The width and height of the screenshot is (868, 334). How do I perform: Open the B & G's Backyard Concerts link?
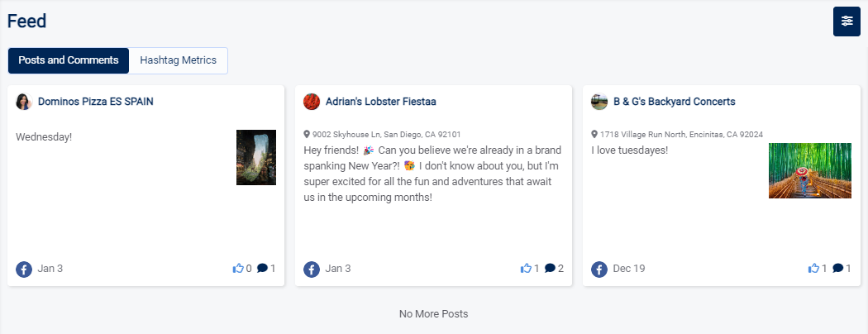click(x=674, y=102)
